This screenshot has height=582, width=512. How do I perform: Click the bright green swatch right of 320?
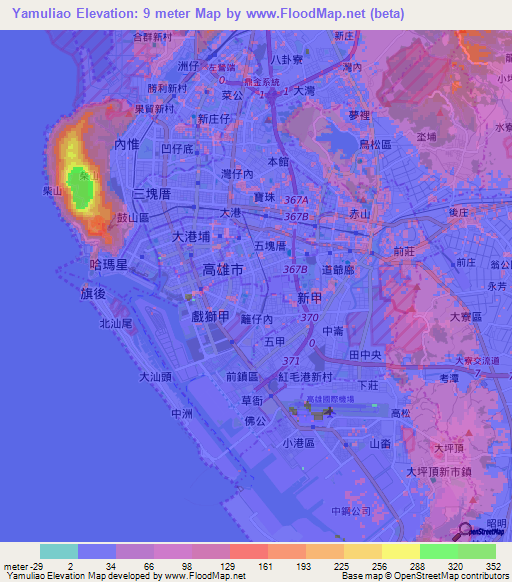pyautogui.click(x=477, y=552)
